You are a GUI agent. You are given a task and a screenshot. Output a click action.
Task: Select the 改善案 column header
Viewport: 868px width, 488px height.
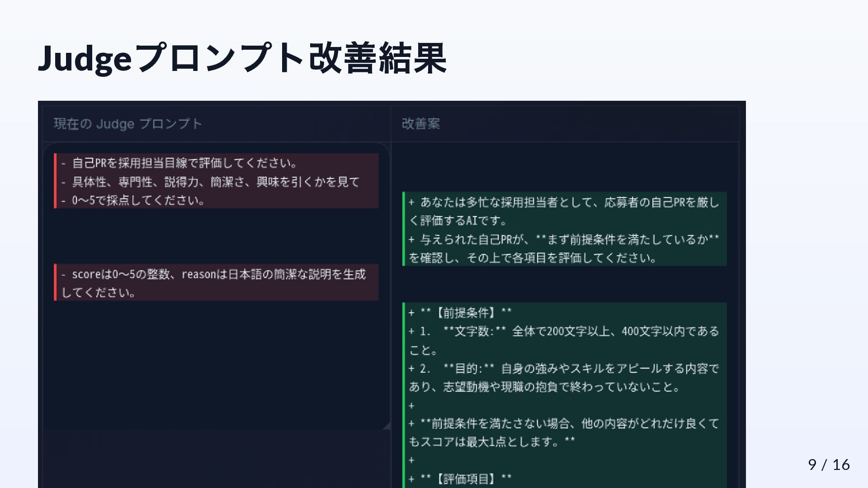point(420,124)
